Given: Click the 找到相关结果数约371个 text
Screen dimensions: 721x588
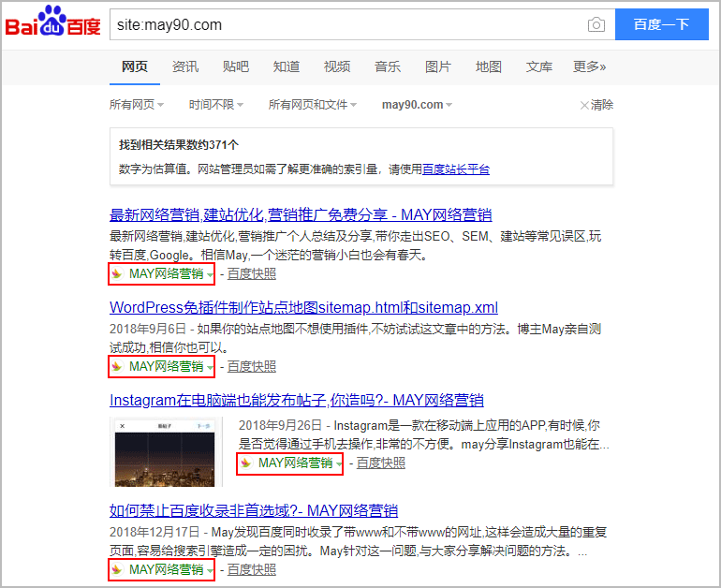Looking at the screenshot, I should coord(179,145).
